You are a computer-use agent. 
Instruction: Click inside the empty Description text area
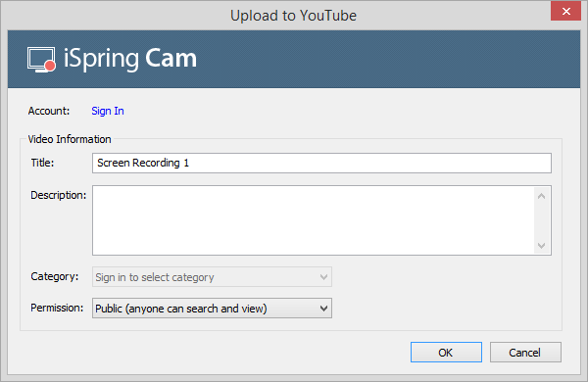click(314, 220)
